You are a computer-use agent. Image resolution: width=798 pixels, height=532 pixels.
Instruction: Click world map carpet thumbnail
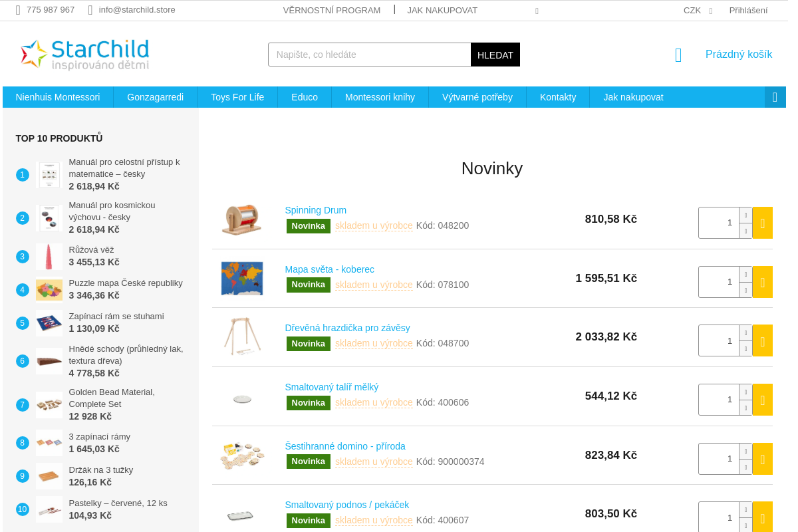pyautogui.click(x=242, y=278)
